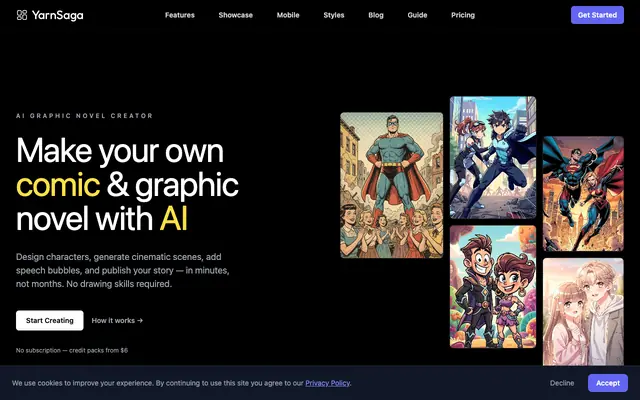Viewport: 640px width, 400px height.
Task: Click the YarnSaga brand name text
Action: pyautogui.click(x=58, y=15)
